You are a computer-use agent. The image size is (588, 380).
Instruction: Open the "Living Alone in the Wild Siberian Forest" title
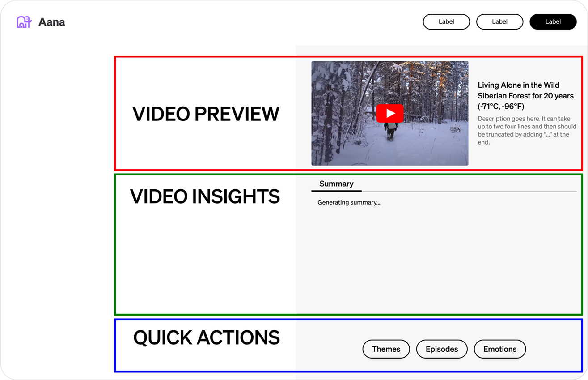(526, 96)
